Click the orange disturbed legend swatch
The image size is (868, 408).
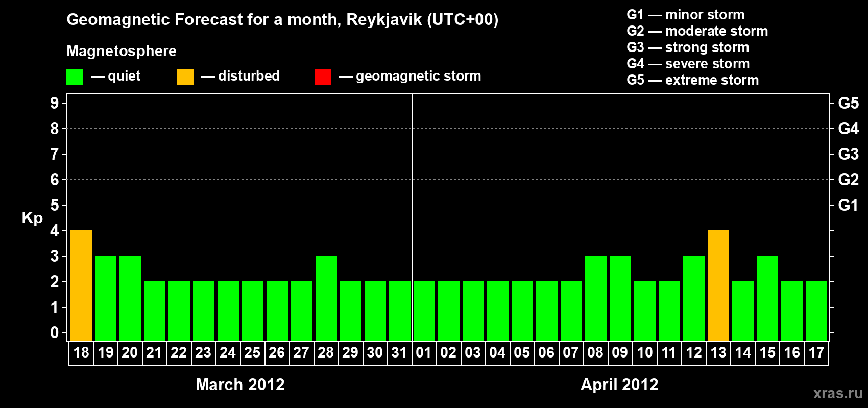coord(185,77)
